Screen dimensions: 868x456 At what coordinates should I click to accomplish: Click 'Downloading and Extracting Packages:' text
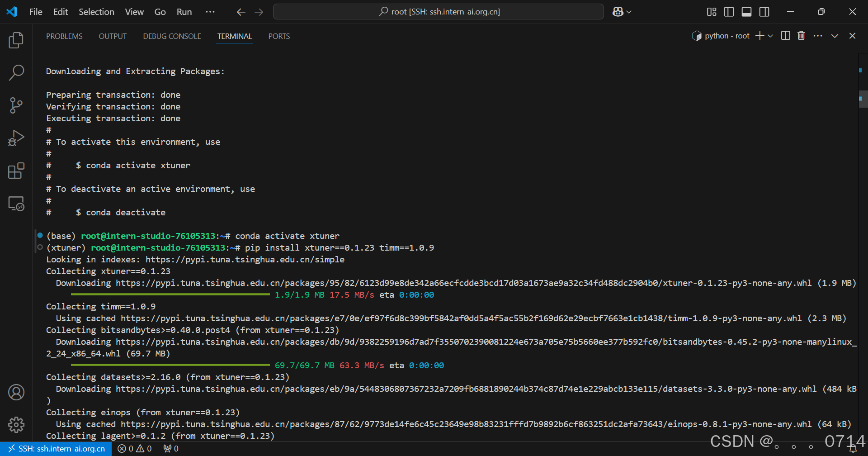point(135,71)
